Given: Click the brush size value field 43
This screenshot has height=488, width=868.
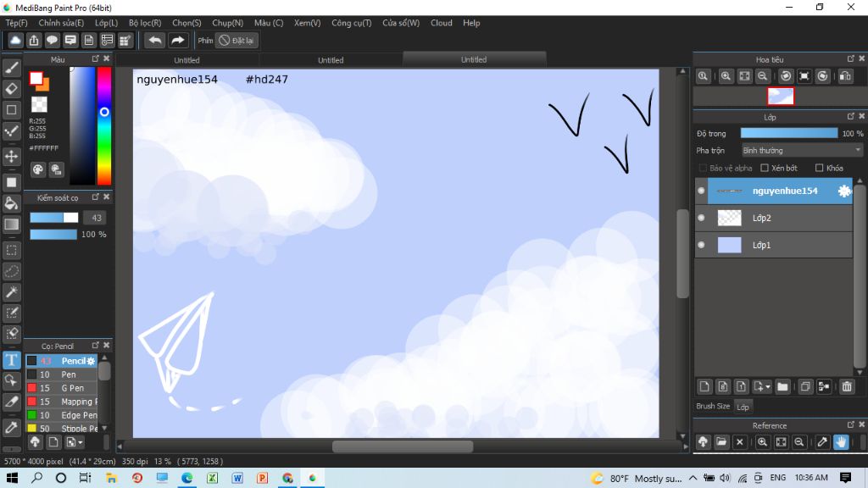Looking at the screenshot, I should pos(95,218).
